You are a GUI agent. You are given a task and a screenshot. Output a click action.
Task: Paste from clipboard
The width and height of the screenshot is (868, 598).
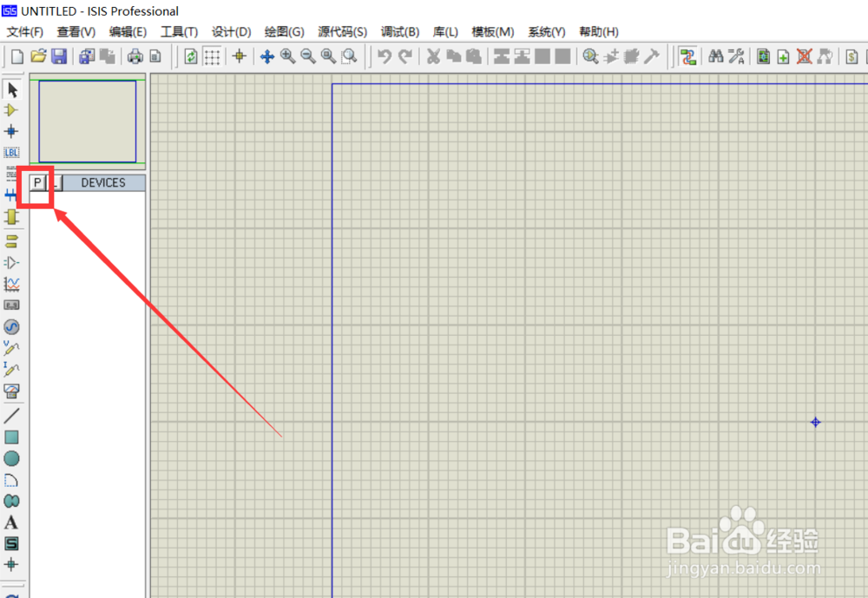[474, 56]
